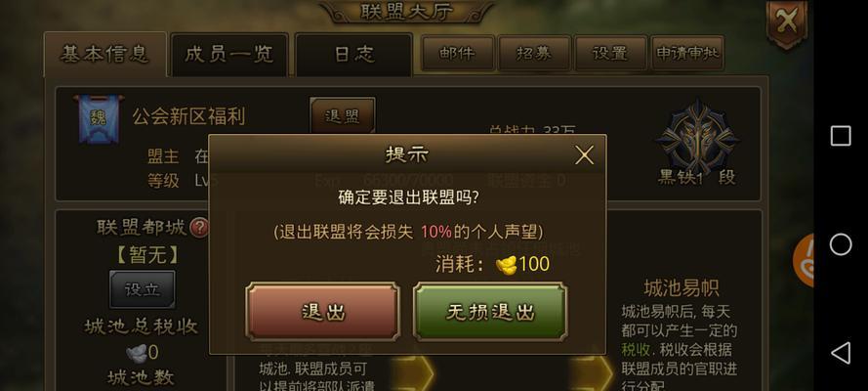The image size is (868, 391).
Task: Confirm with the red 退出 button
Action: (323, 311)
